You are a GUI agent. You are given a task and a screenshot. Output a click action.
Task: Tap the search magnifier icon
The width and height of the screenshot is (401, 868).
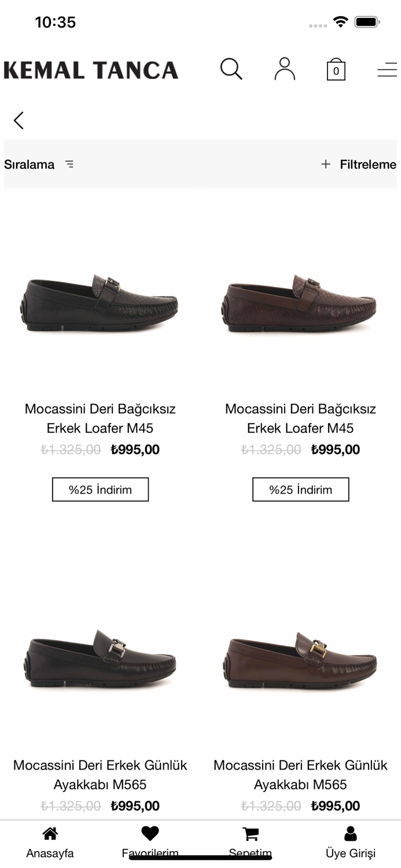pyautogui.click(x=231, y=69)
